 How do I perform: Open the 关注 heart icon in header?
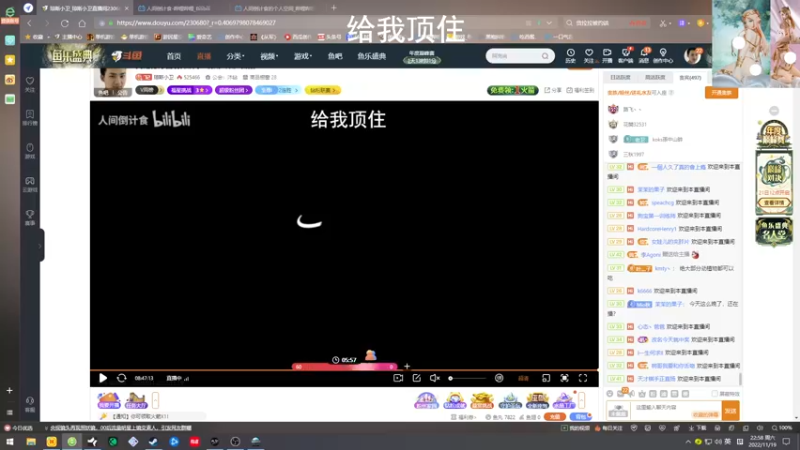click(x=589, y=56)
